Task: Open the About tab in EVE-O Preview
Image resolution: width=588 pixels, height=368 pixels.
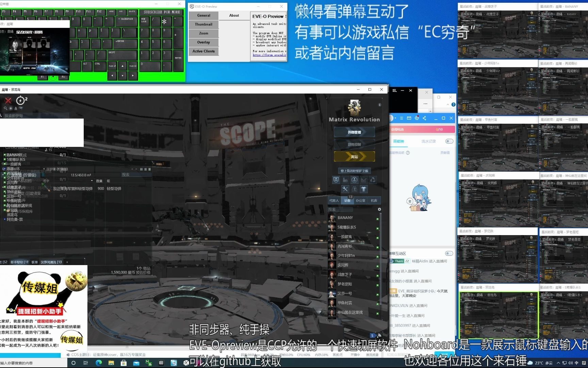Action: [x=234, y=15]
